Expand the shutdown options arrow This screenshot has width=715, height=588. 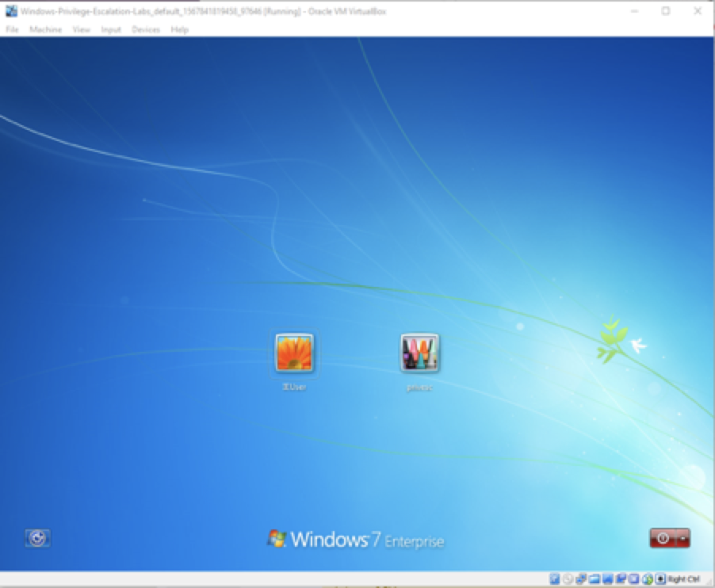(683, 538)
